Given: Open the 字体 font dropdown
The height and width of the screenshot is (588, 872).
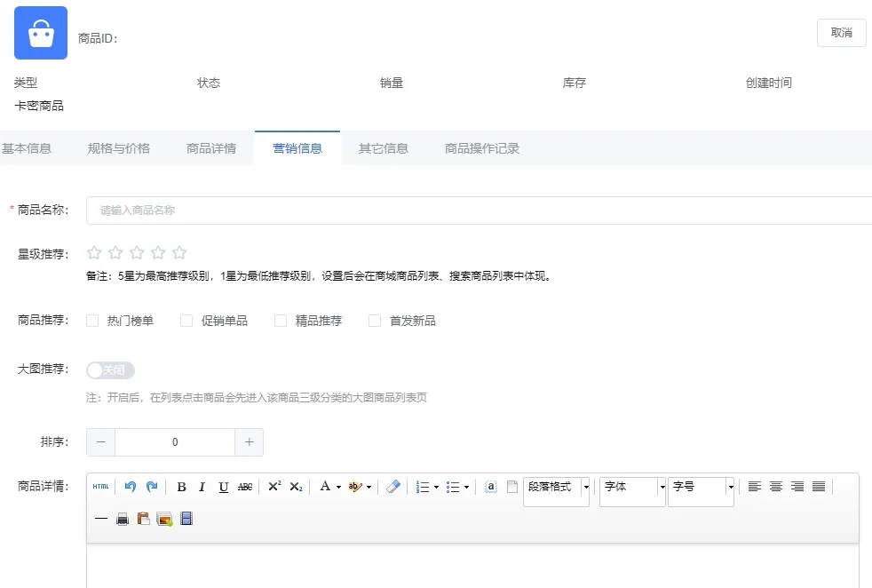Looking at the screenshot, I should point(662,487).
